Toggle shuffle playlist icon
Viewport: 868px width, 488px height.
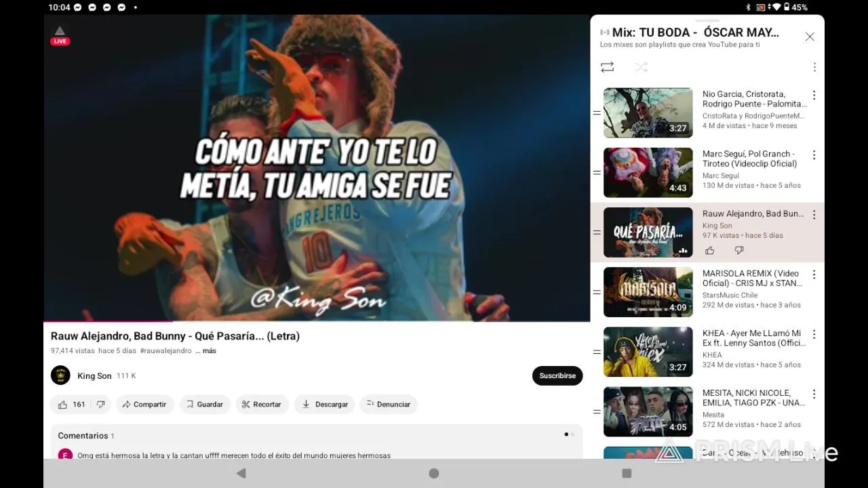point(641,67)
